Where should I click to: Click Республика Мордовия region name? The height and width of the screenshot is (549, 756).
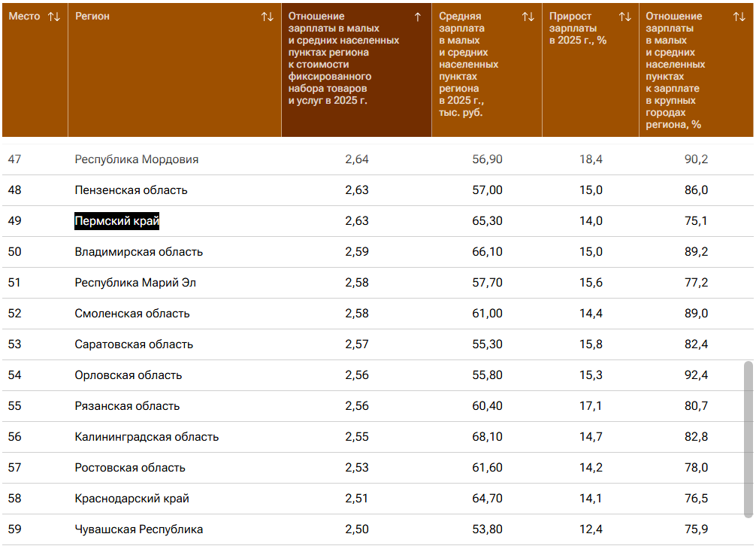pos(137,159)
